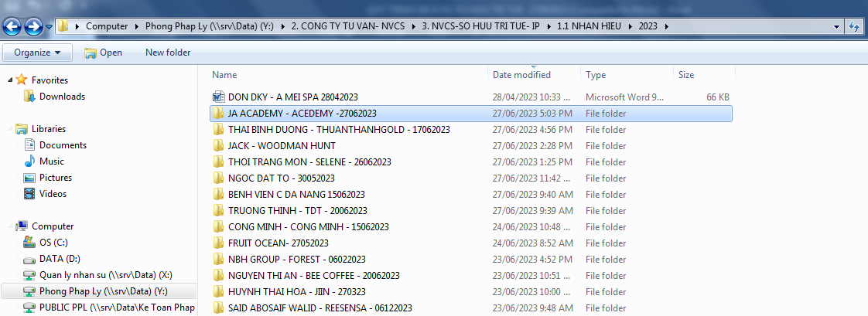Click date 27/06/2023 2:28 PM of JACK folder

(532, 146)
